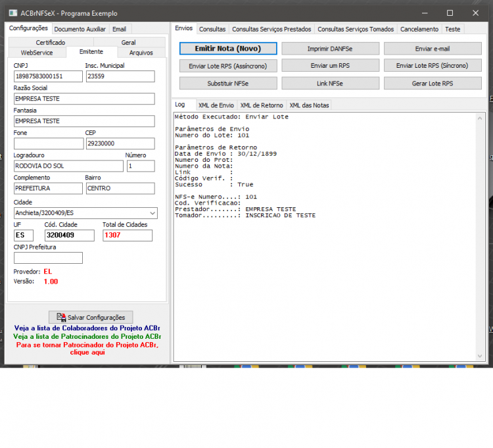This screenshot has height=448, width=493.
Task: Maximize the ACBrNFSeX window
Action: 450,13
